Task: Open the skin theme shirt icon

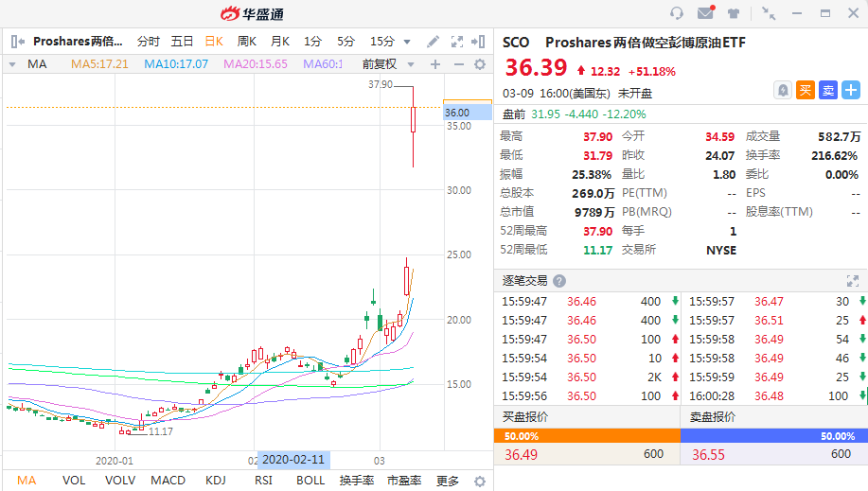Action: (x=734, y=13)
